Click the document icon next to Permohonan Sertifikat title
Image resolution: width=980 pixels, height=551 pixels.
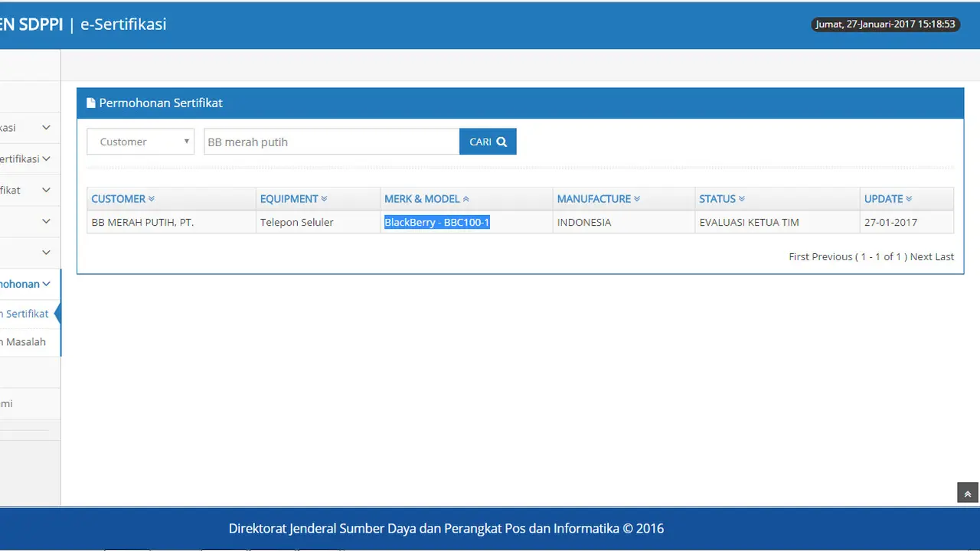pos(90,103)
